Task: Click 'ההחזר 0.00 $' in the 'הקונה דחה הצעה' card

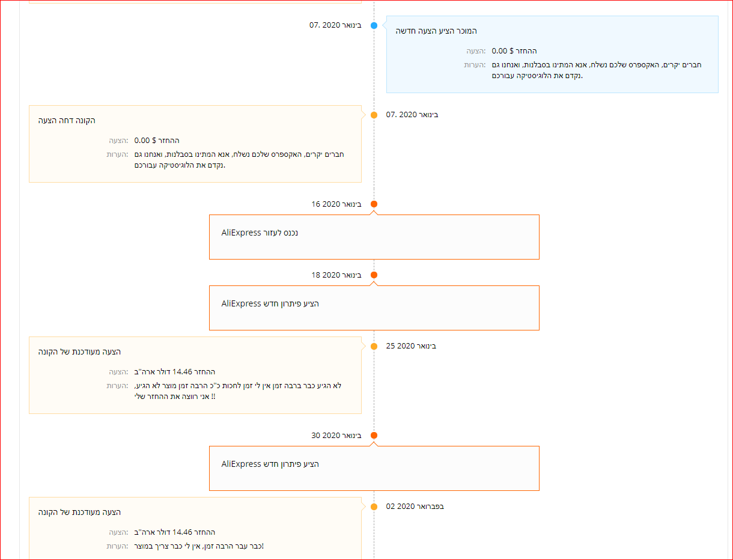Action: pyautogui.click(x=157, y=141)
